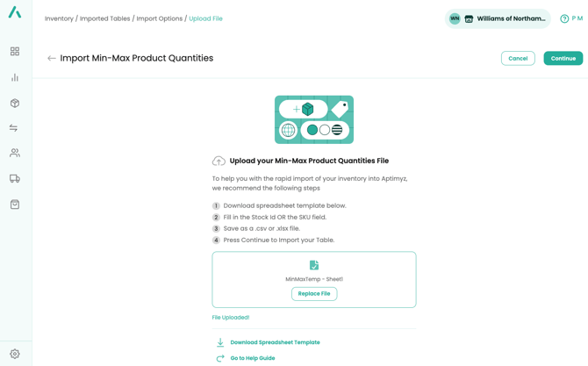Download the Spreadsheet Template link

pos(275,342)
